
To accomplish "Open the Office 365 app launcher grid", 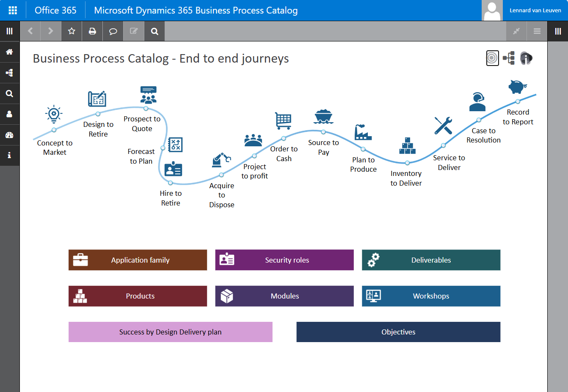I will (x=13, y=10).
